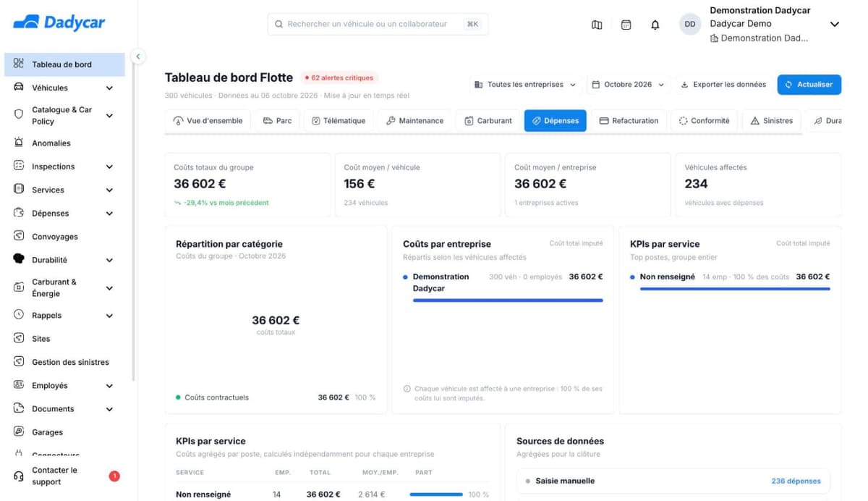
Task: Click the Dépenses icon in sidebar
Action: 19,213
